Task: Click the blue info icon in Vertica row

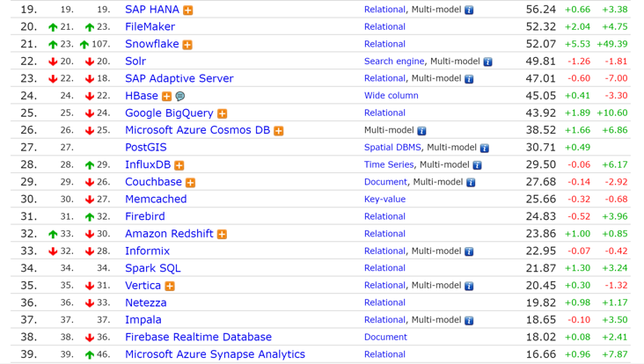Action: click(x=469, y=286)
